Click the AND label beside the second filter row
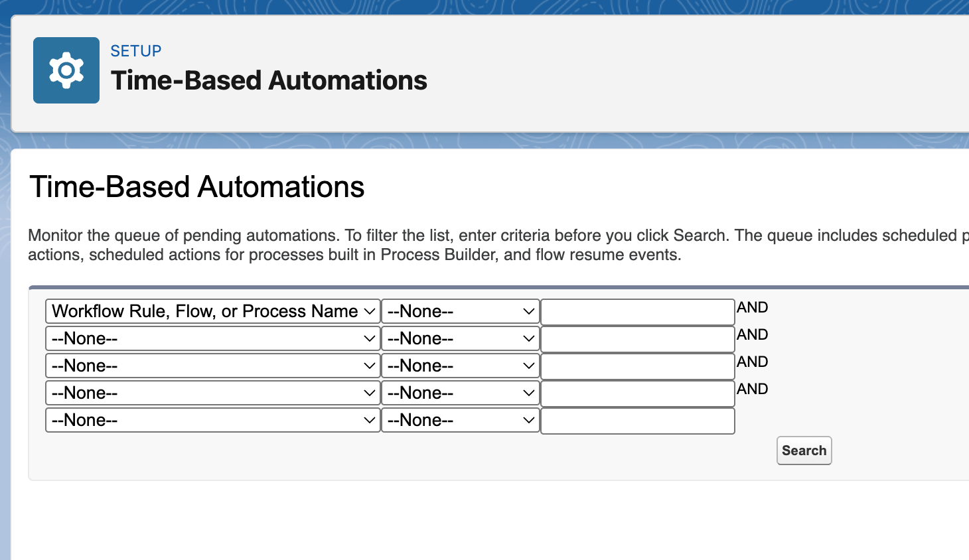The height and width of the screenshot is (560, 969). (753, 334)
